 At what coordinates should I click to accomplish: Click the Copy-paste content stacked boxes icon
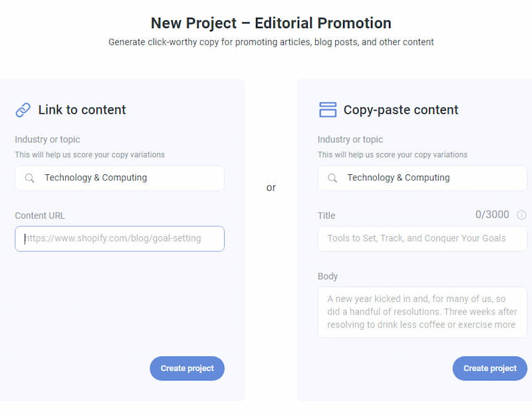tap(328, 110)
